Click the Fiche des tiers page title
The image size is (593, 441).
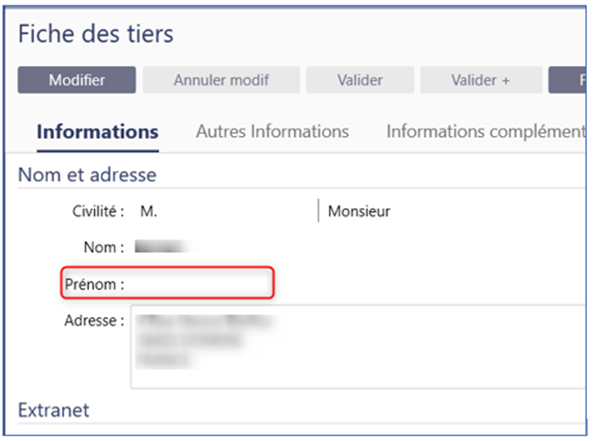pos(96,34)
